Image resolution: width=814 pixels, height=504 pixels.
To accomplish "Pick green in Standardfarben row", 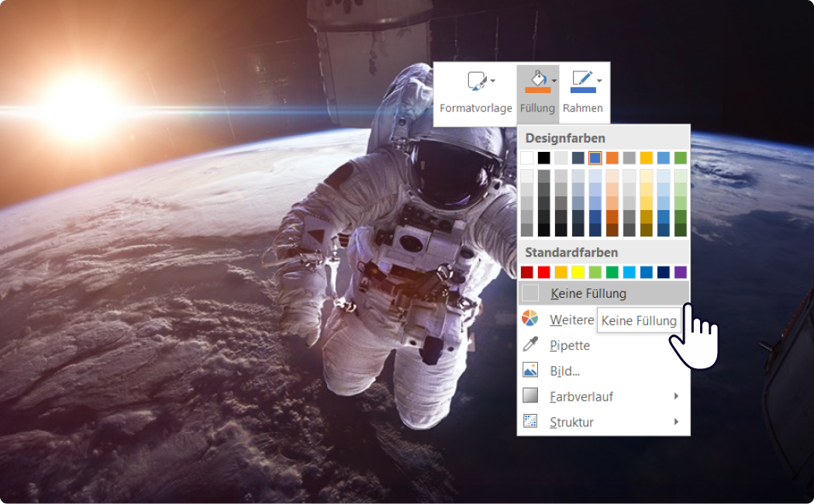I will click(x=612, y=272).
